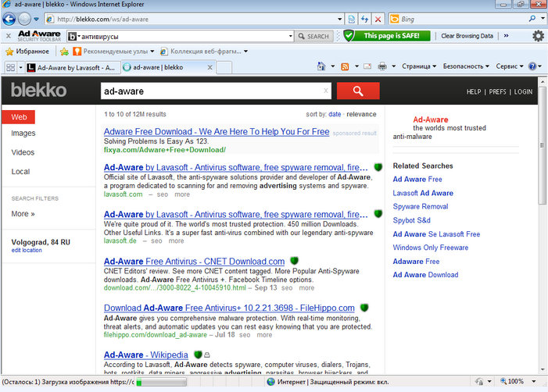Click the PREFS link
The image size is (548, 392).
tap(497, 92)
